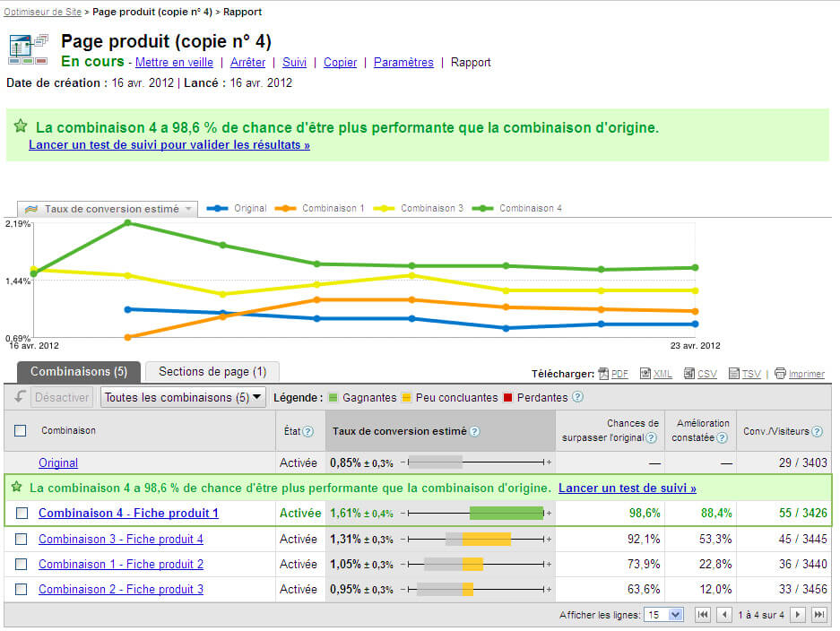Expand the Toutes les combinaisons filter
This screenshot has height=631, width=840.
click(x=182, y=397)
